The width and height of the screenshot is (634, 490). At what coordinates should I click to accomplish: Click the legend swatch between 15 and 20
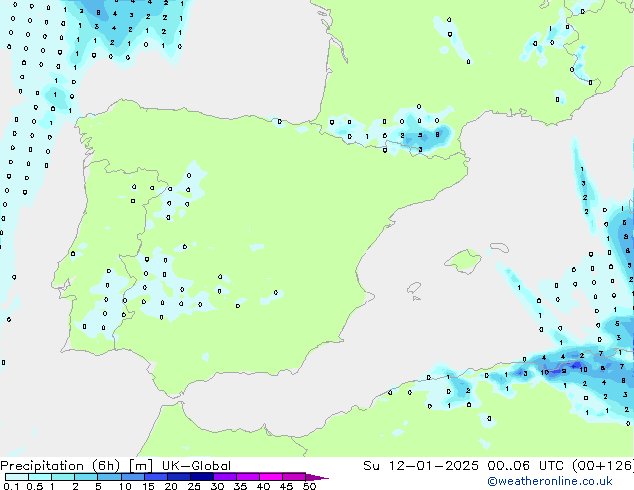[155, 477]
